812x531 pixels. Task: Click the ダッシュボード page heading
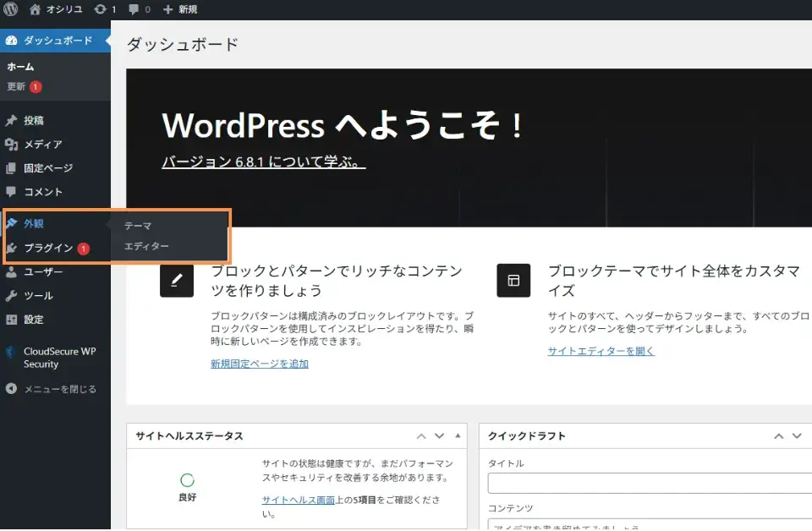tap(183, 45)
